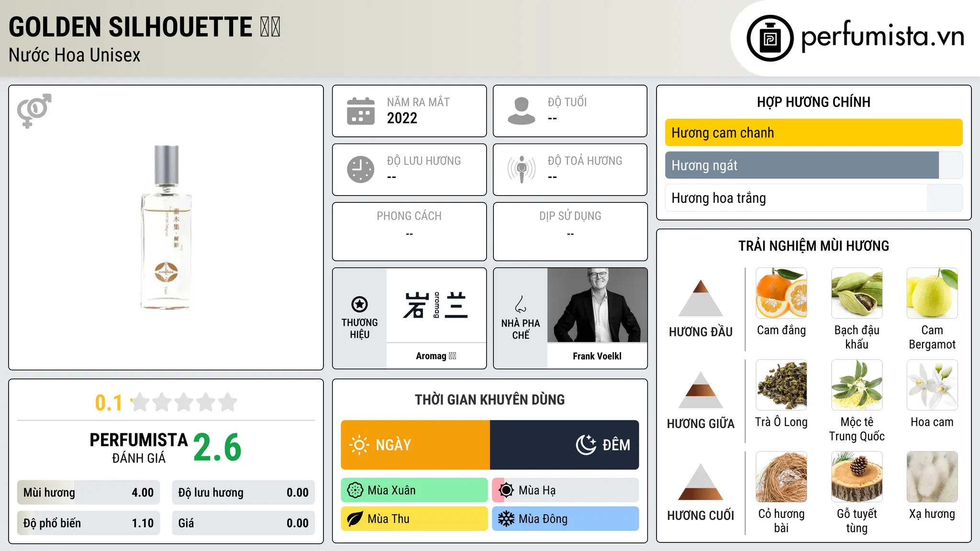Click the snowflake icon next to Mùa Đông
Viewport: 980px width, 551px height.
[506, 519]
